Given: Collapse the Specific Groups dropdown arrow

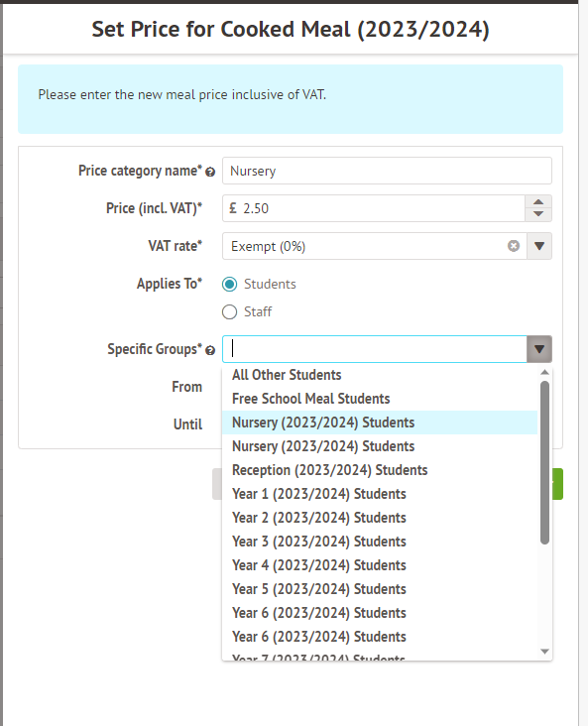Looking at the screenshot, I should pos(539,349).
